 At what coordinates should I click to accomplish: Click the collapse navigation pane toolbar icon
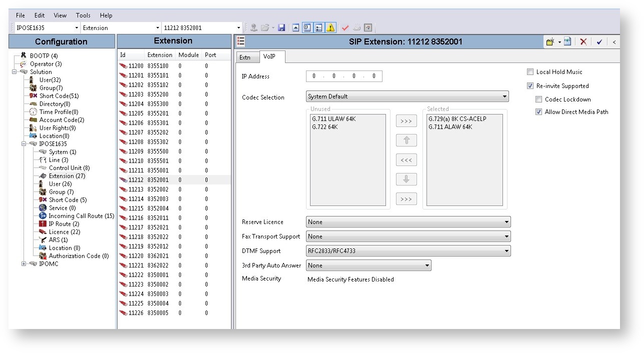296,28
